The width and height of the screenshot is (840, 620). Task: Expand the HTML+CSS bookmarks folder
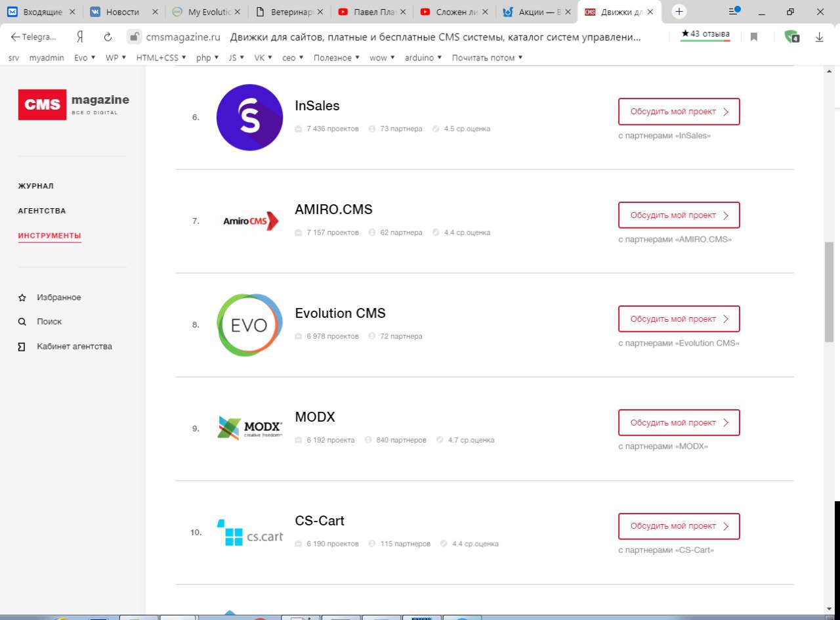tap(161, 58)
